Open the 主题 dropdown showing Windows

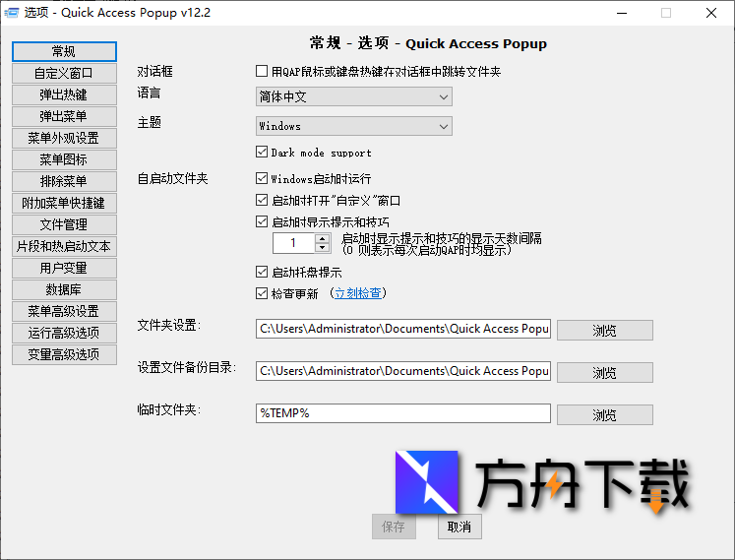tap(354, 126)
